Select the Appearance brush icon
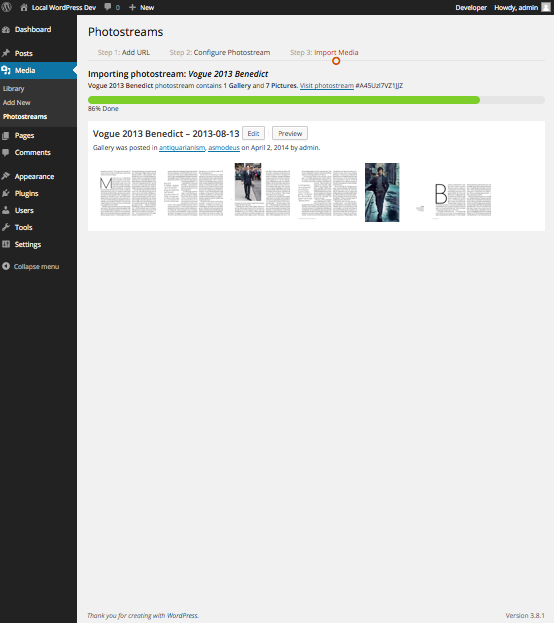This screenshot has height=623, width=554. pos(6,176)
